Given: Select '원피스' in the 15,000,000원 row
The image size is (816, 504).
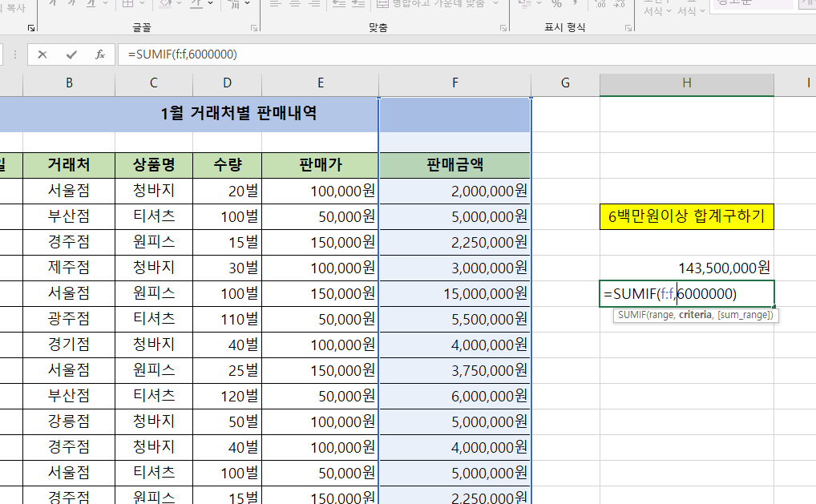Looking at the screenshot, I should tap(154, 294).
